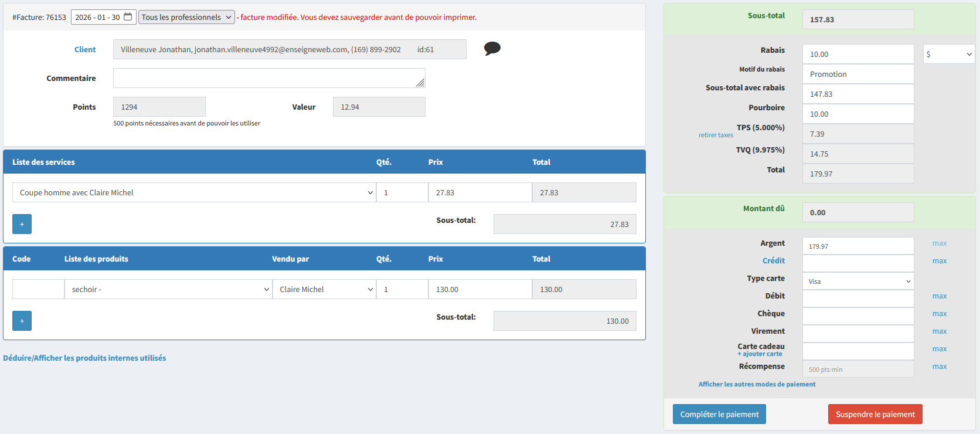The height and width of the screenshot is (434, 980).
Task: Click the Chèque payment field
Action: [x=858, y=316]
